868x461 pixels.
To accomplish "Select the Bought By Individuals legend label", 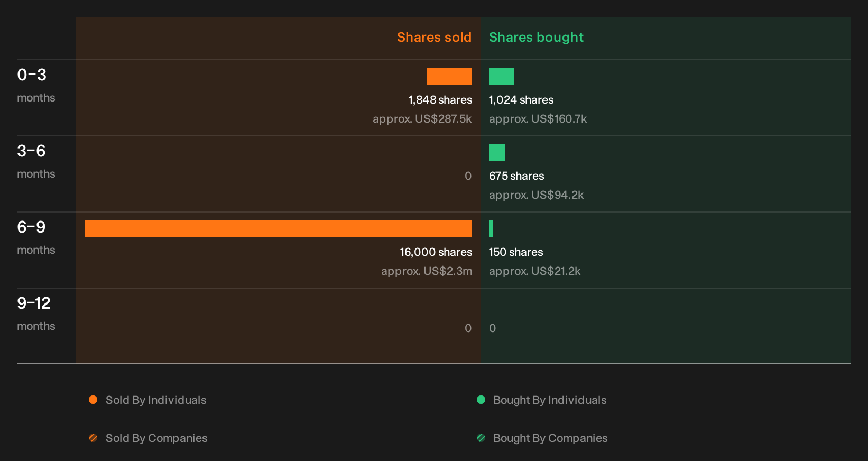I will [x=550, y=400].
